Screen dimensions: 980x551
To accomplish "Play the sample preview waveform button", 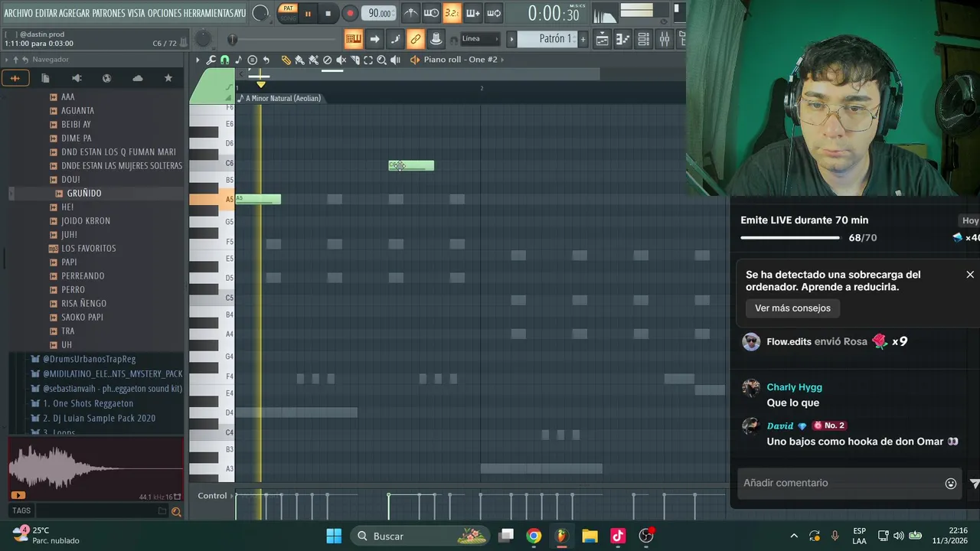I will point(18,495).
